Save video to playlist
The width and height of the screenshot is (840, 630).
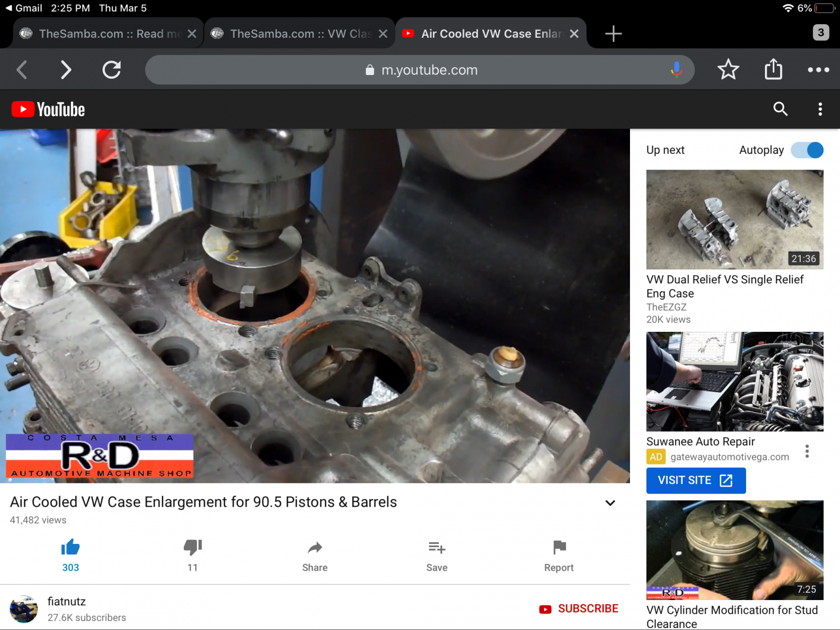[x=437, y=548]
